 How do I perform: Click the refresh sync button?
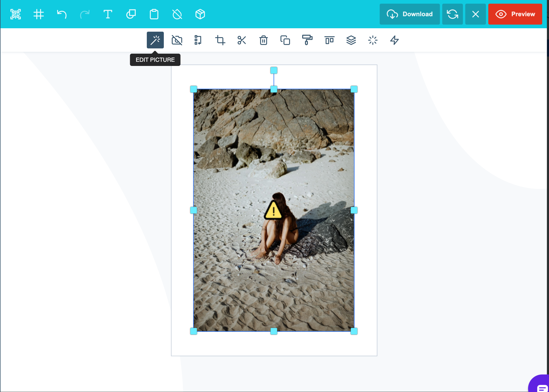pos(452,14)
